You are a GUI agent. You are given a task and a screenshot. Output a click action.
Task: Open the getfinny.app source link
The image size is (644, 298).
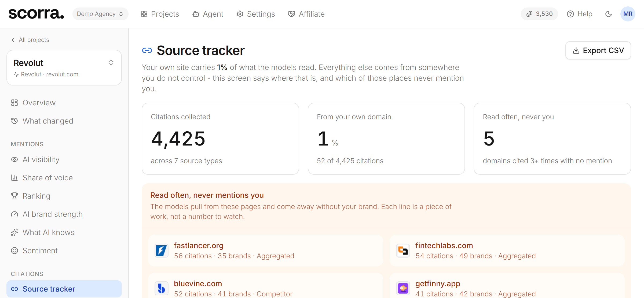click(438, 284)
